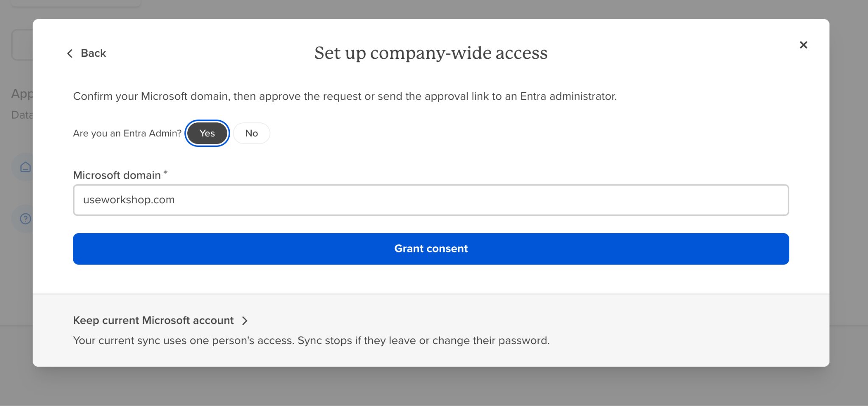Click the dimmed home icon in sidebar
868x406 pixels.
(x=25, y=167)
